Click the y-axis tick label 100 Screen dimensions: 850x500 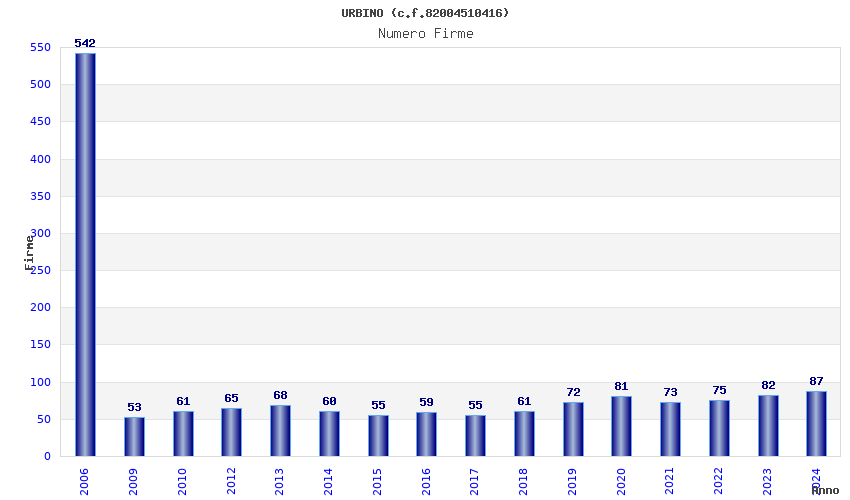(x=41, y=382)
